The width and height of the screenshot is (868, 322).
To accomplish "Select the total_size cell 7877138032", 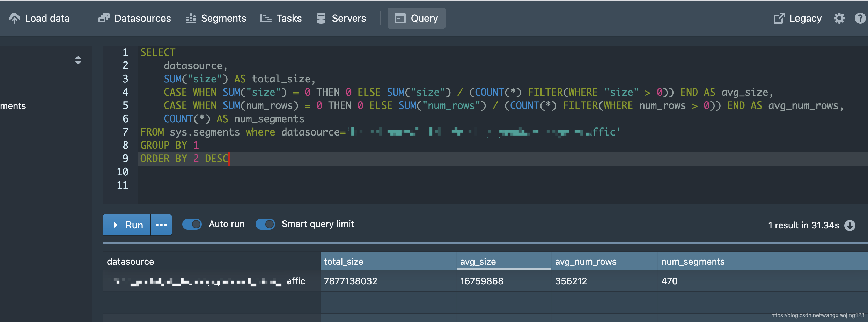I will pyautogui.click(x=388, y=281).
